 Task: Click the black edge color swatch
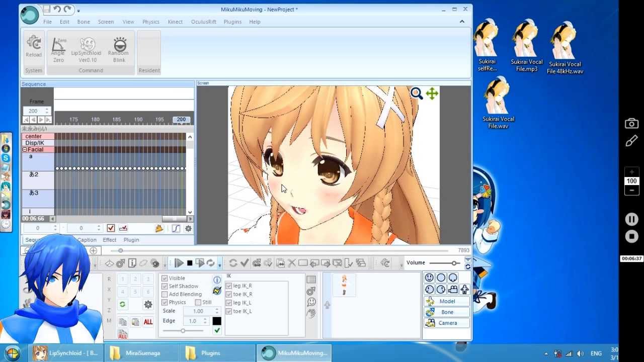217,321
